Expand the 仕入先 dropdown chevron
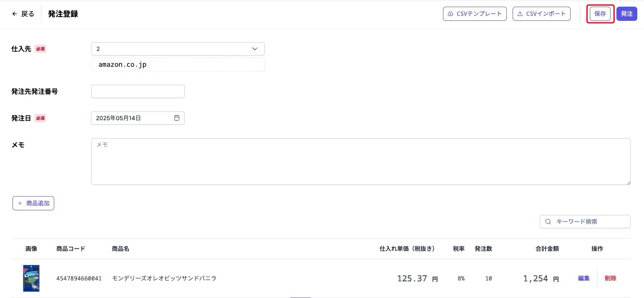The height and width of the screenshot is (298, 644). tap(255, 49)
